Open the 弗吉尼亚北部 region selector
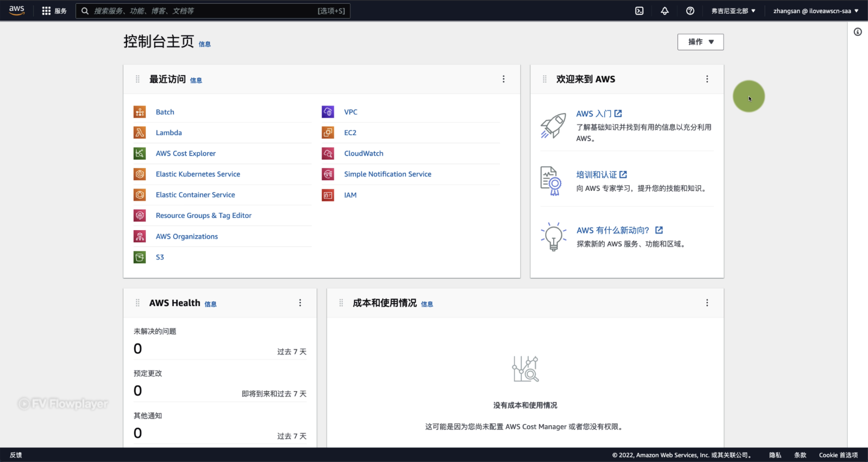This screenshot has width=868, height=462. pos(733,11)
